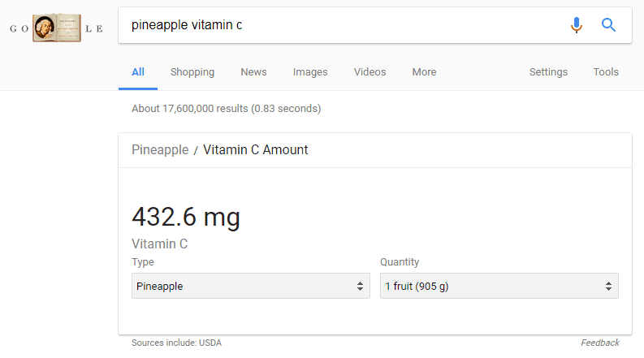Image resolution: width=644 pixels, height=358 pixels.
Task: Click the 432.6 mg vitamin C value
Action: click(186, 217)
